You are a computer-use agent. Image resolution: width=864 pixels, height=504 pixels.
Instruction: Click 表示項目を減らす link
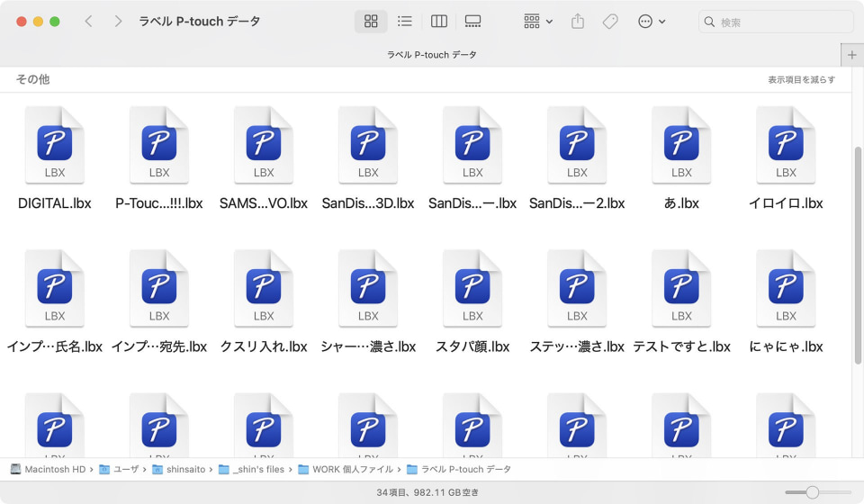[x=801, y=80]
